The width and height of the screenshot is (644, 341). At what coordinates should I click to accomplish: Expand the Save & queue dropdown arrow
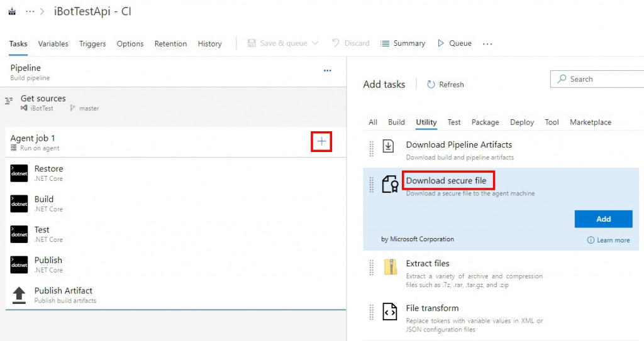tap(315, 43)
